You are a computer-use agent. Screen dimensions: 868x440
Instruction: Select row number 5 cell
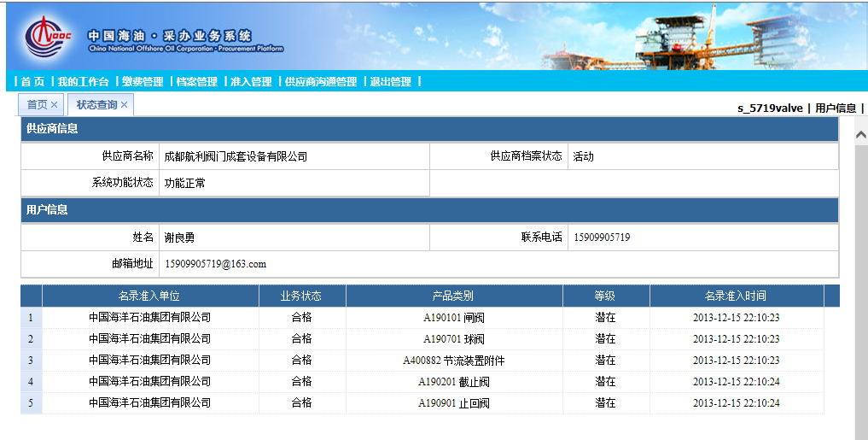coord(31,403)
